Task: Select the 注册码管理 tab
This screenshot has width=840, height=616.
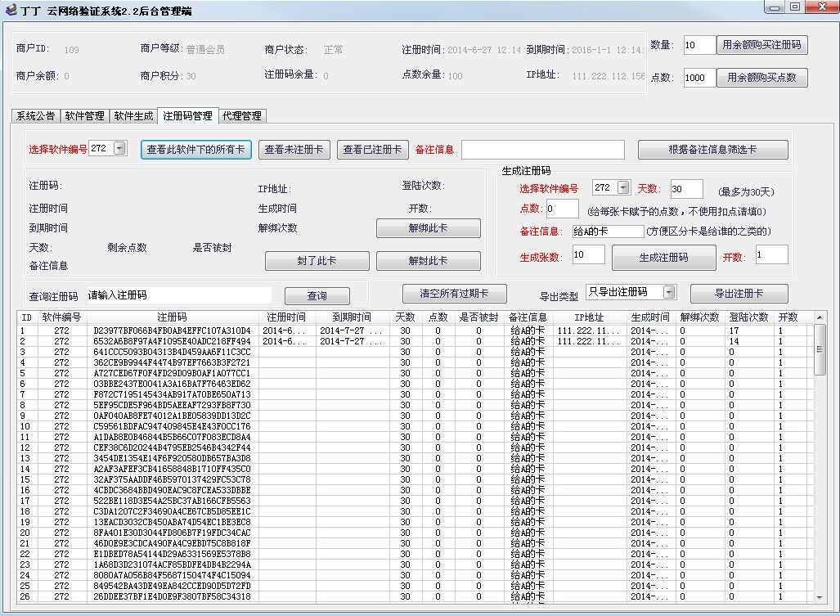Action: [187, 115]
